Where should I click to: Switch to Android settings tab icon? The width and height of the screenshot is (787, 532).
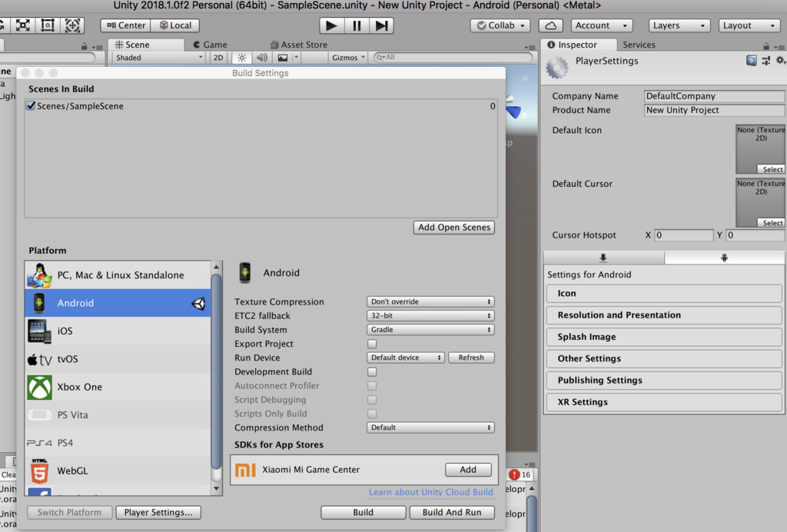(724, 258)
